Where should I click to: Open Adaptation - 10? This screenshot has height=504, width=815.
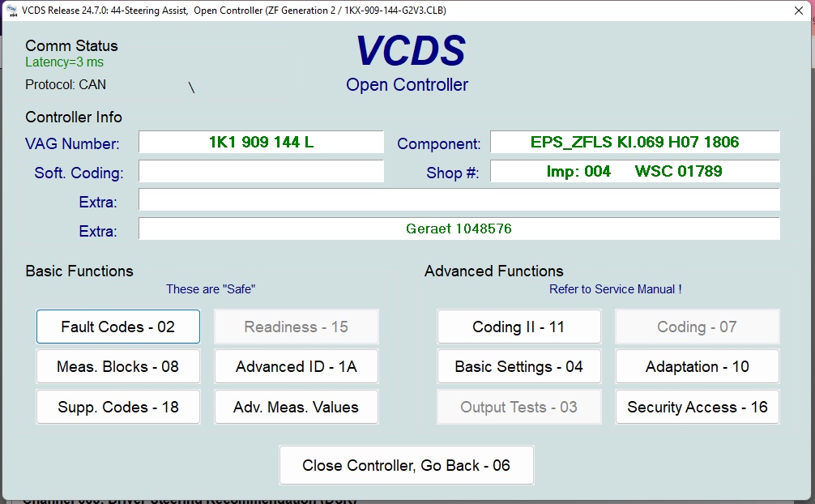pos(697,367)
